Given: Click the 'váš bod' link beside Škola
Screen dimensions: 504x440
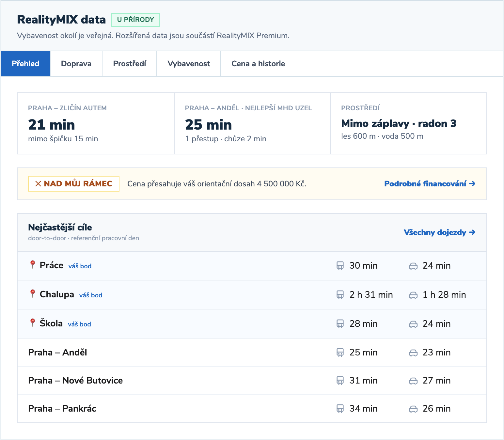Looking at the screenshot, I should [x=79, y=324].
